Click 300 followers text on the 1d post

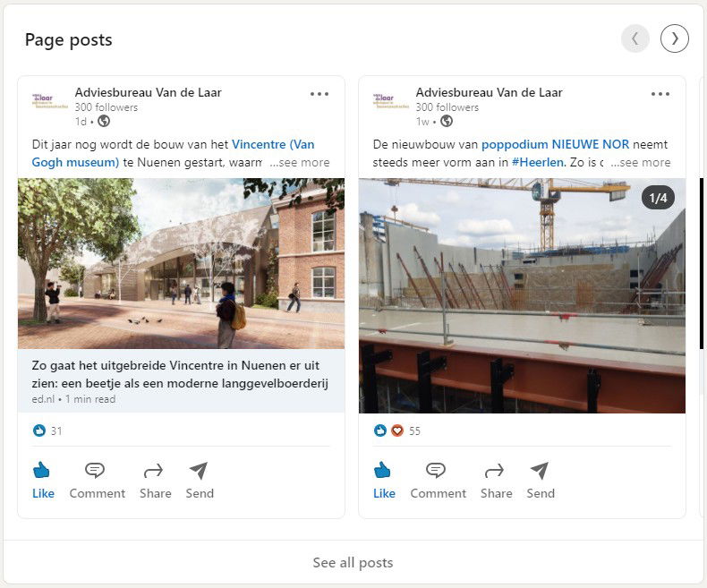pos(106,107)
